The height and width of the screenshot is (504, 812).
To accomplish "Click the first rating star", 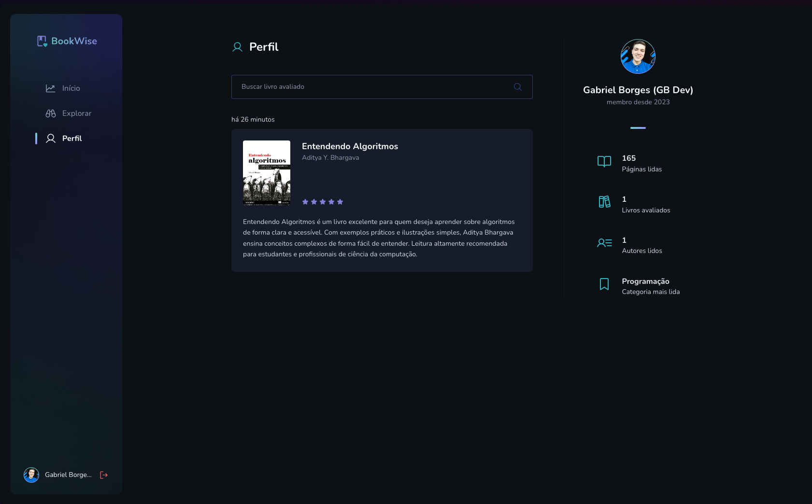I will click(x=305, y=202).
